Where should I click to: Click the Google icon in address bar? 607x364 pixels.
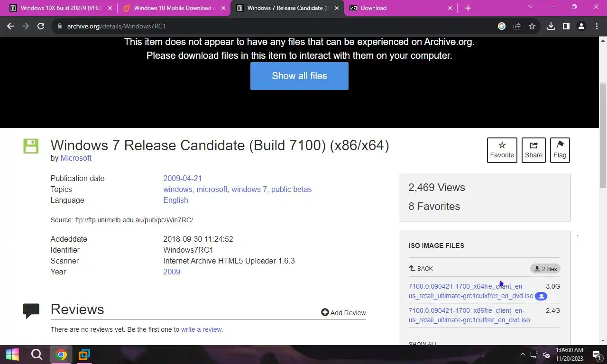click(x=502, y=26)
